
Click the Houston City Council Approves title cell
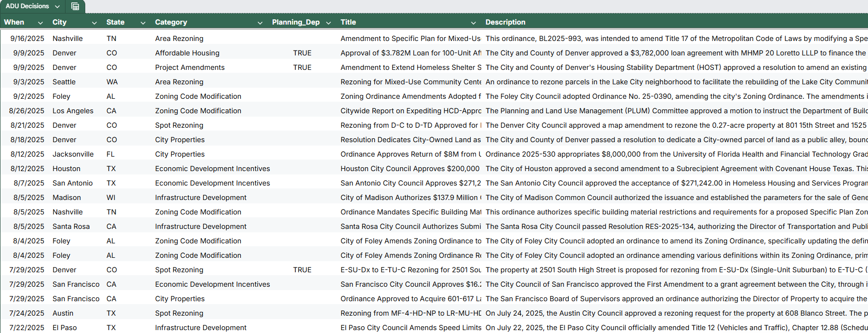[x=410, y=169]
